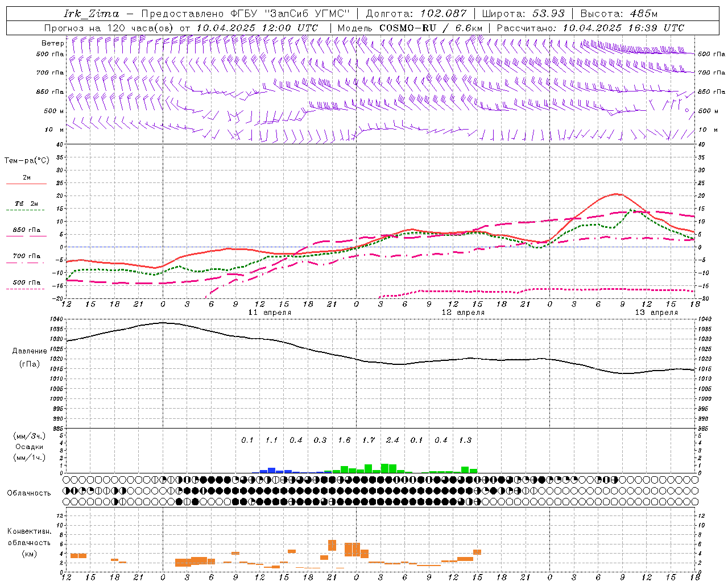Select the 'Широта: 53.93' header text
Screen dimensions: 728x582
point(523,14)
